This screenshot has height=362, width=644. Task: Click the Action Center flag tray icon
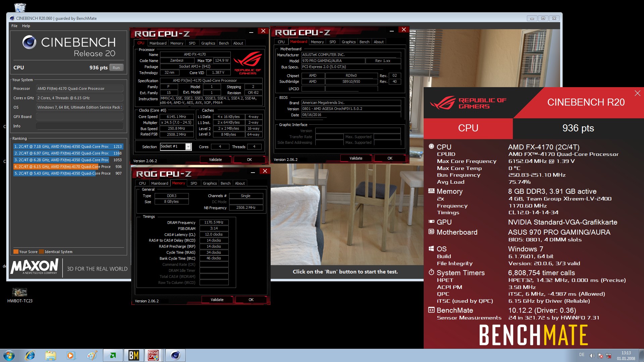(x=600, y=356)
